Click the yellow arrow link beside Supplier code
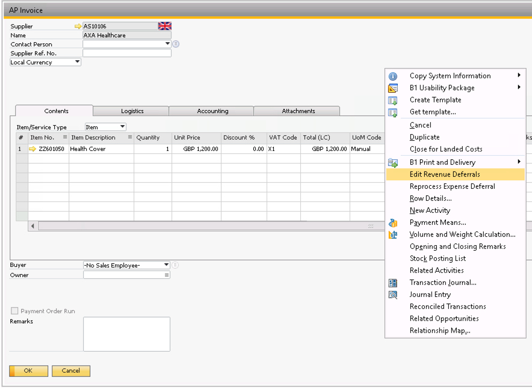This screenshot has height=392, width=532. click(x=78, y=26)
